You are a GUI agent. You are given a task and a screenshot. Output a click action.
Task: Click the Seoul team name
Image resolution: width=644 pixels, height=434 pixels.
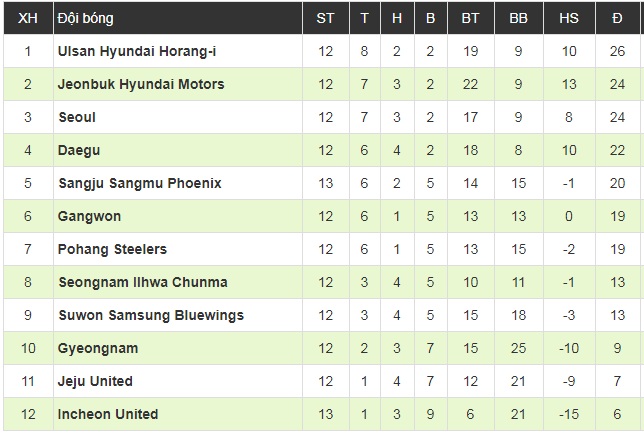click(77, 117)
